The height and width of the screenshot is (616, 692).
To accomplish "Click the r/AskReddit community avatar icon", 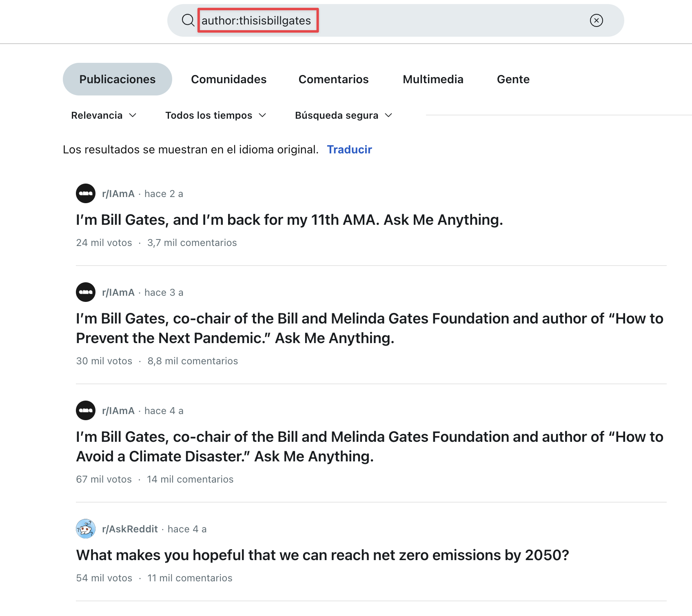I will [x=86, y=529].
